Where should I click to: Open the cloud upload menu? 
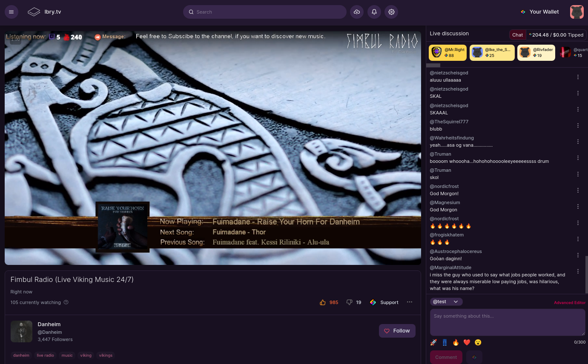click(x=357, y=12)
